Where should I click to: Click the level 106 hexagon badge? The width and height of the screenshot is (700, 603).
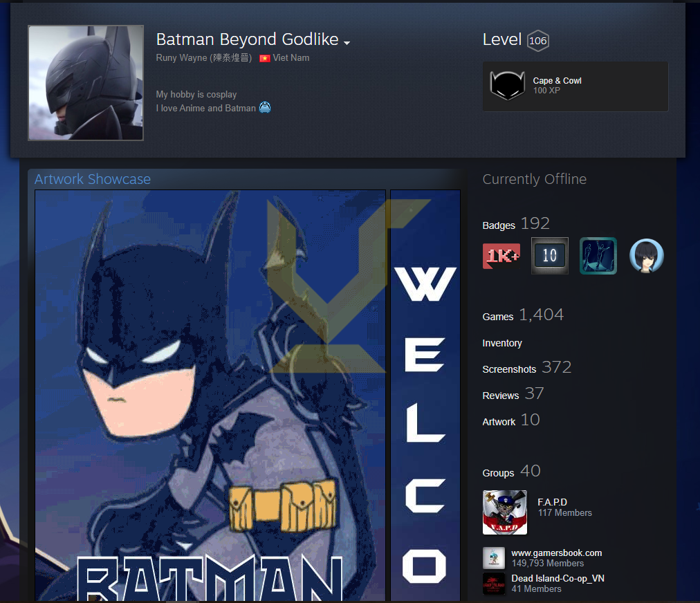(537, 41)
